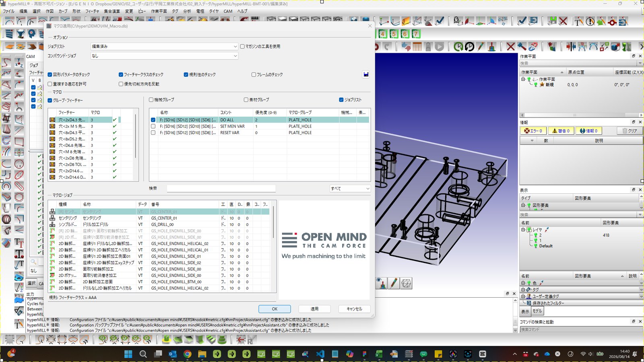Image resolution: width=644 pixels, height=362 pixels.
Task: Open the ヘルプ menu
Action: click(x=242, y=11)
